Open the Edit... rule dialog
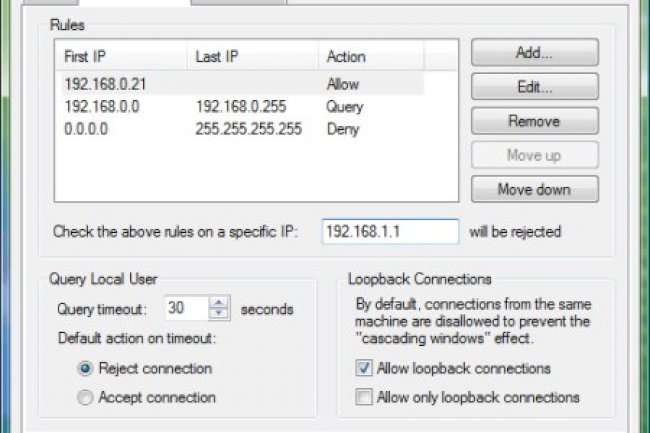650x433 pixels. [534, 87]
